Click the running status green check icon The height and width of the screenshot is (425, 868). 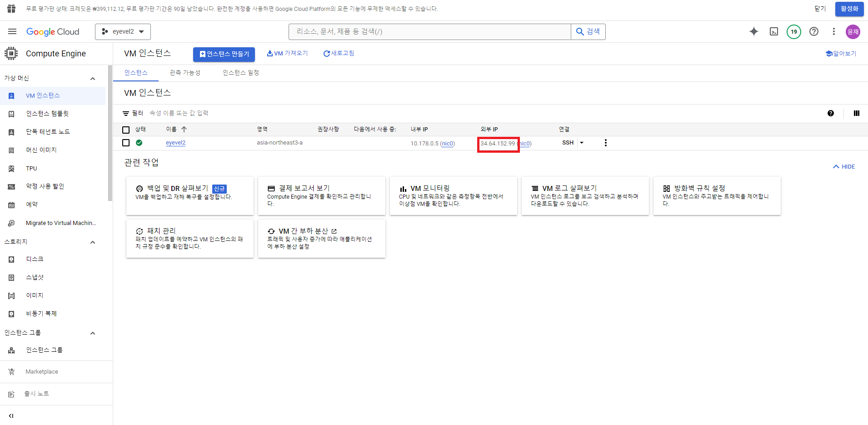click(x=139, y=143)
